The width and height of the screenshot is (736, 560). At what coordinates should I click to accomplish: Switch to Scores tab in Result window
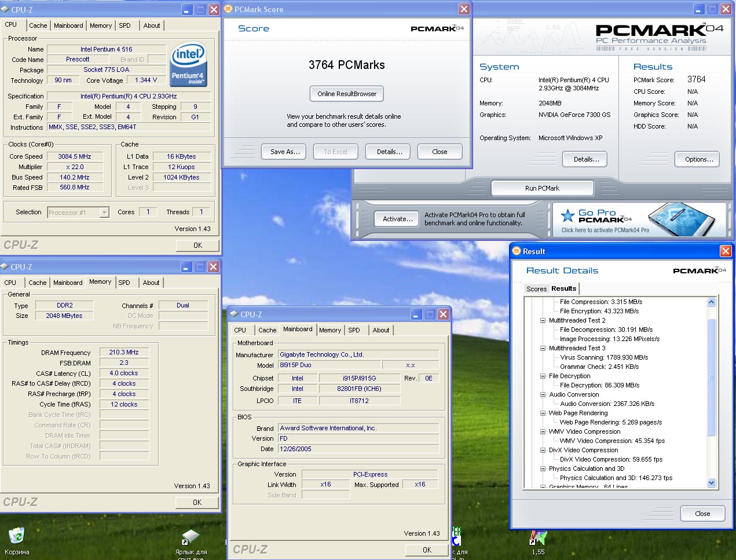tap(536, 289)
